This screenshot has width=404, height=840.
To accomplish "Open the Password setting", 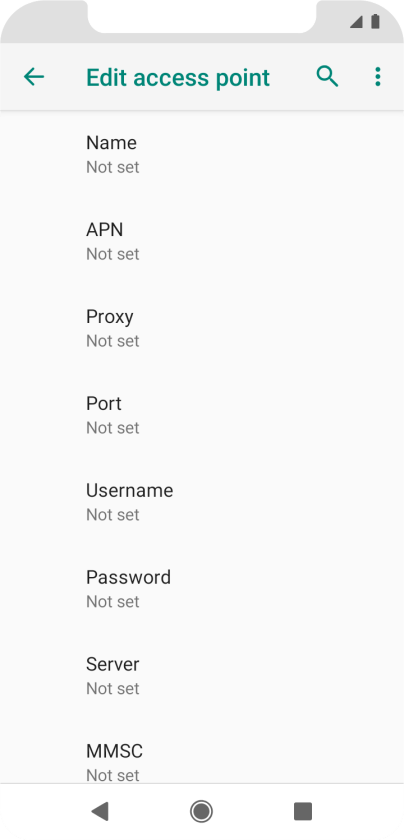I will (x=202, y=589).
